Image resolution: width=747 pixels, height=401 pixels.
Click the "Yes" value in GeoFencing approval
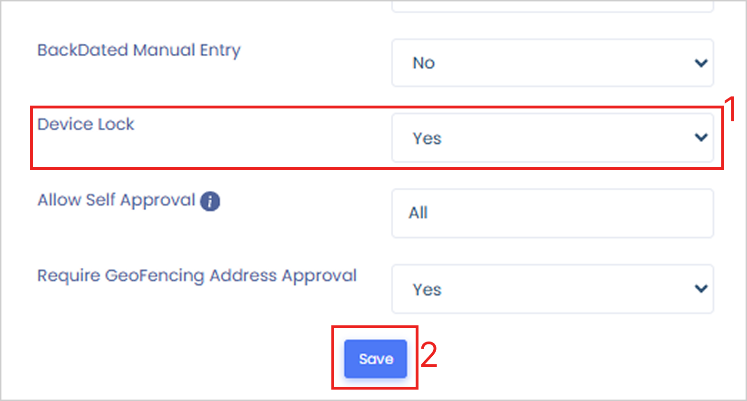point(427,290)
